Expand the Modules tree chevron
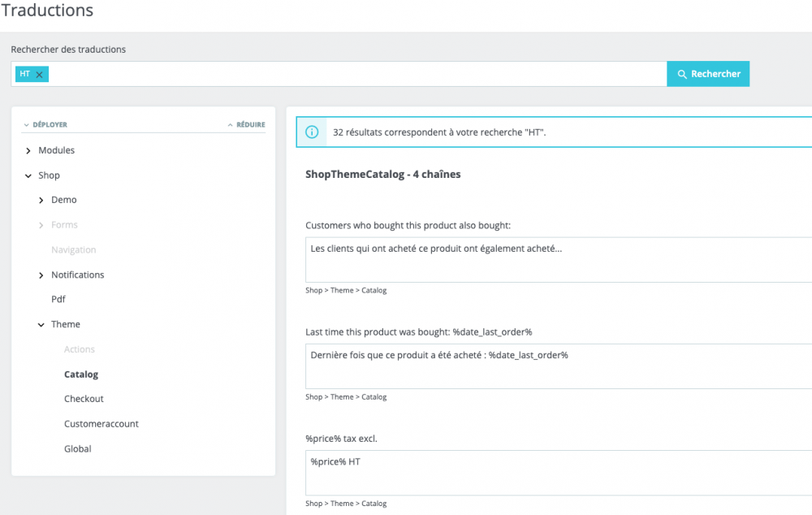This screenshot has width=812, height=515. click(x=28, y=151)
